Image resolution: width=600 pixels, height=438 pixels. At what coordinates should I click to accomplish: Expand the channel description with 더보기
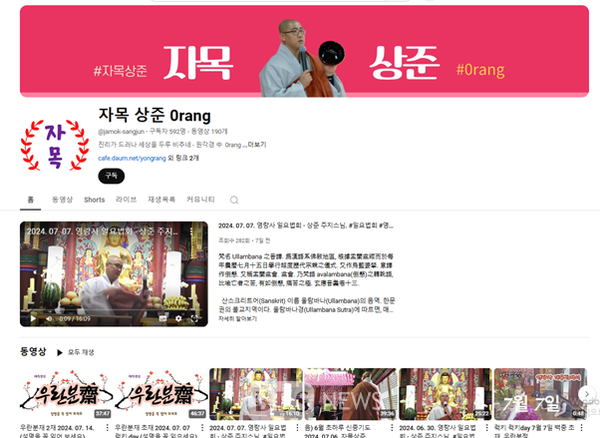pyautogui.click(x=257, y=145)
